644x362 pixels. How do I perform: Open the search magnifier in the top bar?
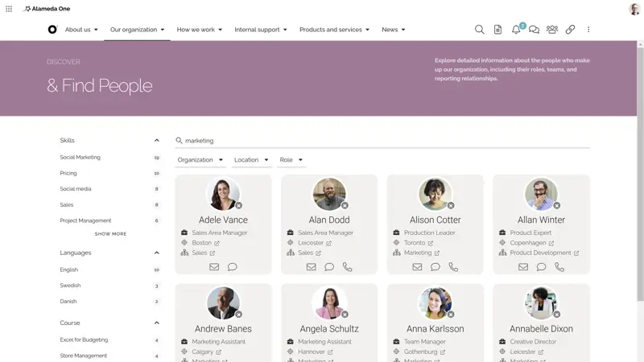(x=479, y=30)
